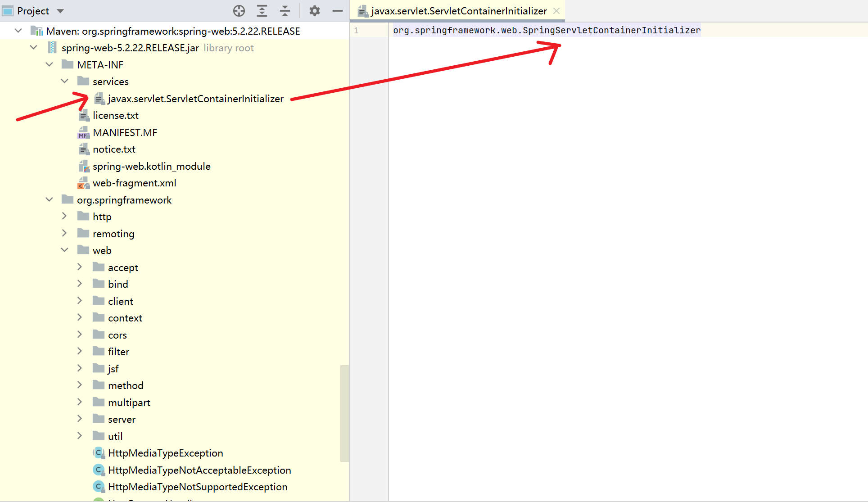Select web-fragment.xml in the tree
The width and height of the screenshot is (868, 502).
135,183
